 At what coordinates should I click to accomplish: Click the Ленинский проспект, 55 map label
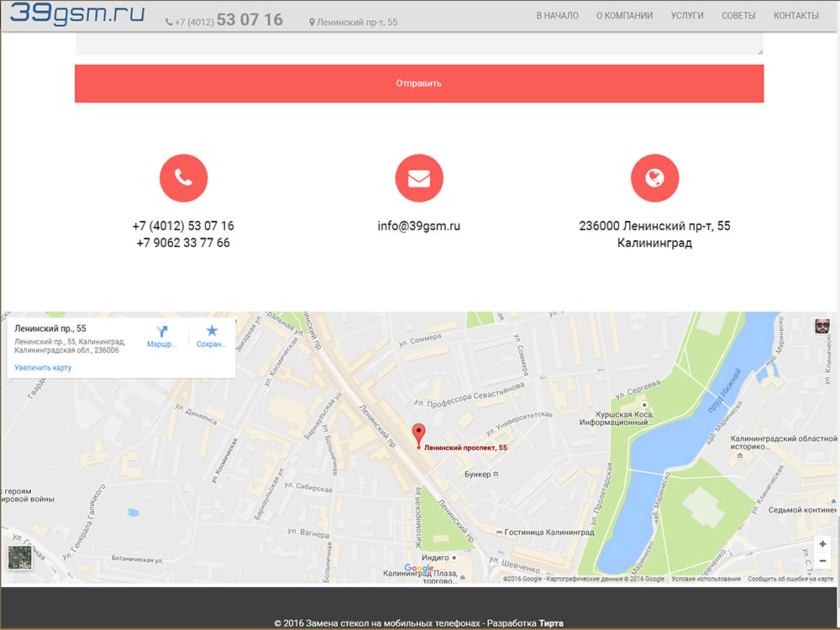(465, 448)
